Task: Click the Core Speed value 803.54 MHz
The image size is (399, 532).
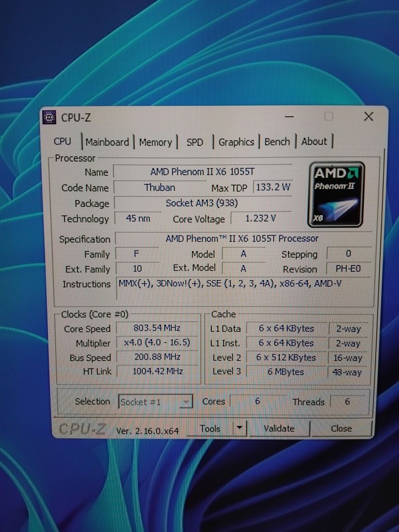Action: coord(157,328)
